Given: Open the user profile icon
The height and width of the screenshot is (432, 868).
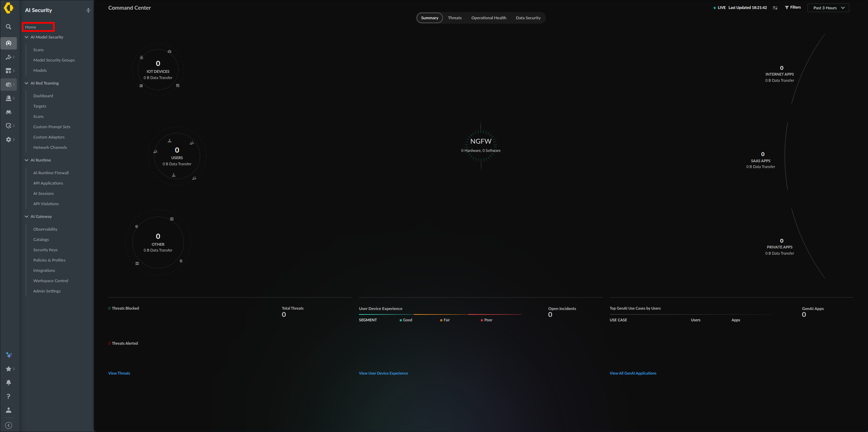Looking at the screenshot, I should pyautogui.click(x=8, y=410).
